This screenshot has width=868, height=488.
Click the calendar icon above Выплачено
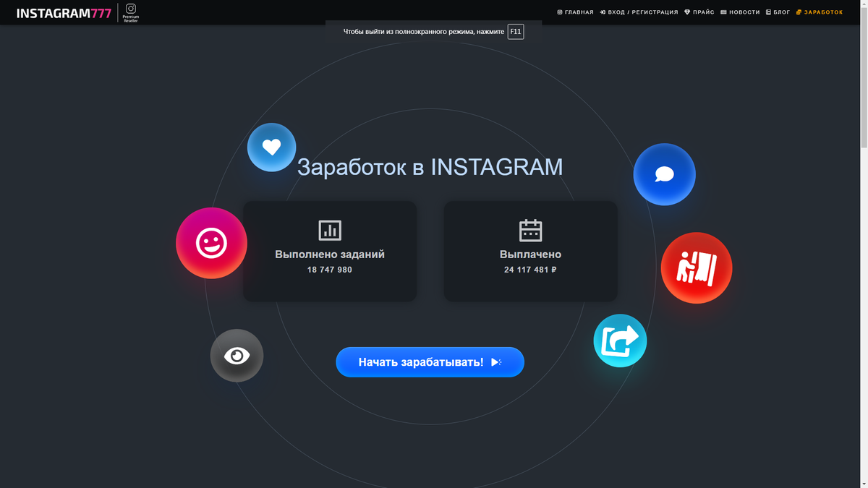click(x=530, y=230)
